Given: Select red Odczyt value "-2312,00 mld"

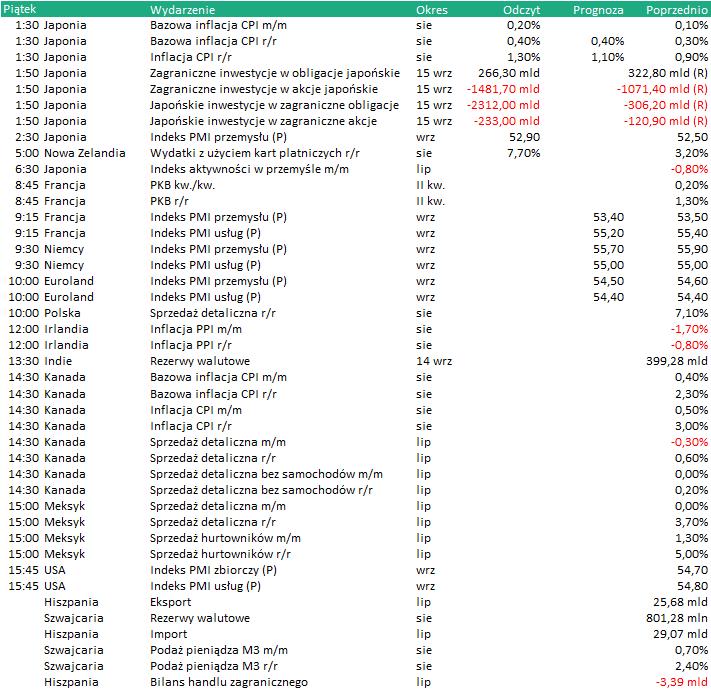Looking at the screenshot, I should pos(503,105).
